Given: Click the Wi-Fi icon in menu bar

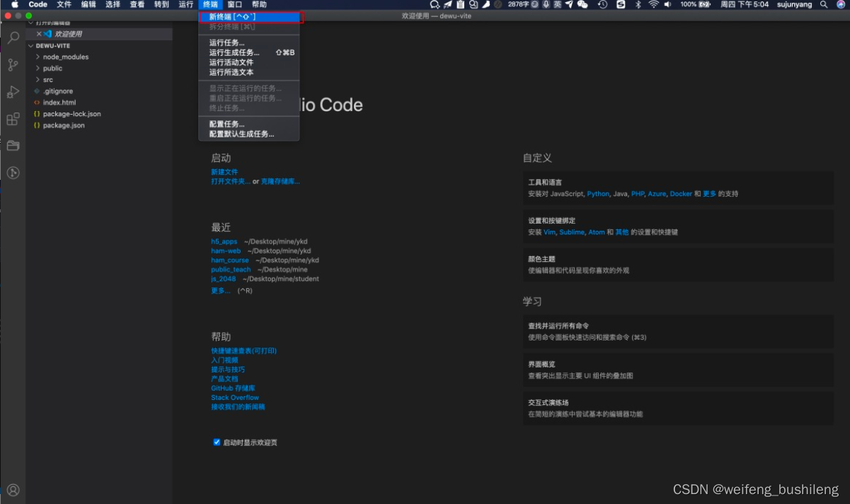Looking at the screenshot, I should (x=654, y=4).
